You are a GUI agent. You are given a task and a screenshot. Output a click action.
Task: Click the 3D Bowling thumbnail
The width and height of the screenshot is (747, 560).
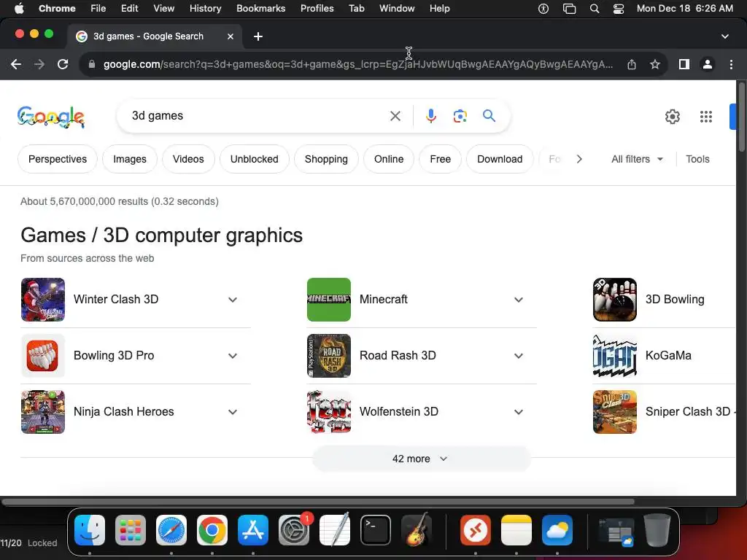point(614,300)
